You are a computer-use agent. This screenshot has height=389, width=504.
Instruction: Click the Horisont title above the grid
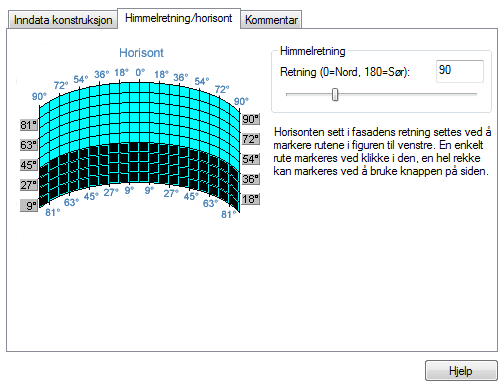[141, 53]
